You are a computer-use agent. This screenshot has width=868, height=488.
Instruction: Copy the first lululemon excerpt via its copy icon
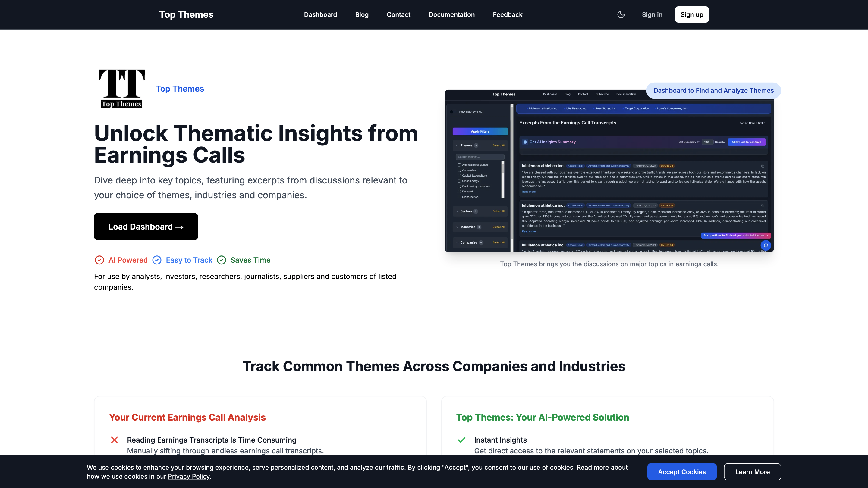763,166
